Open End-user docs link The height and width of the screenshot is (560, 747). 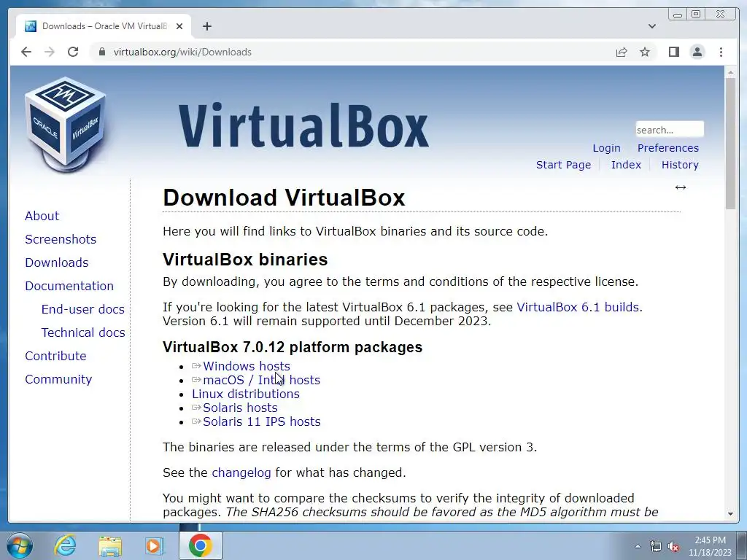point(83,309)
